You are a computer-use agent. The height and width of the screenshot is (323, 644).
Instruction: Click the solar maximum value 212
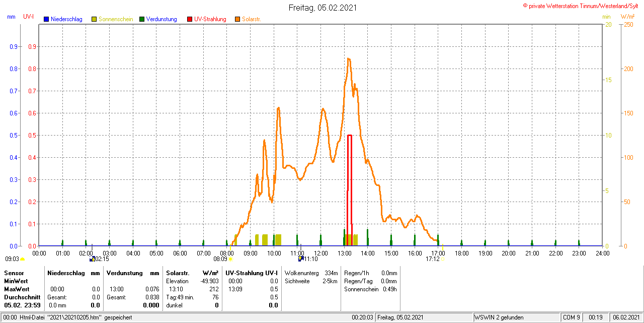pos(214,289)
